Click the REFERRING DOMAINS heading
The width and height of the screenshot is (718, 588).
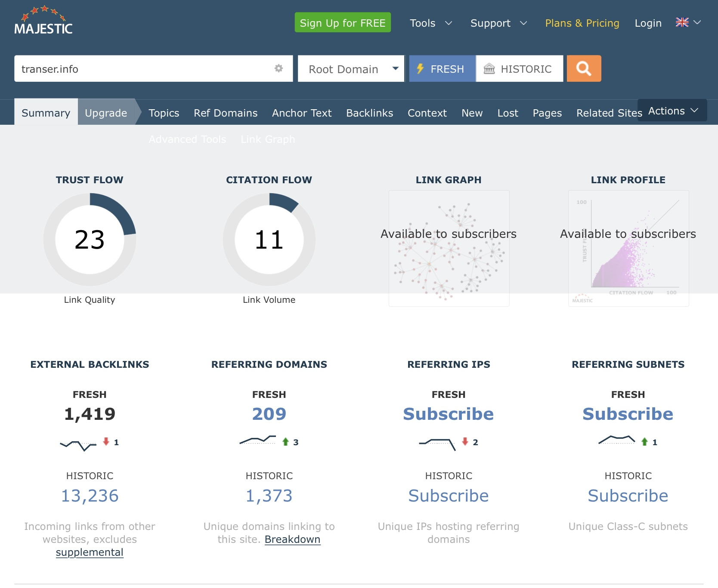click(269, 364)
